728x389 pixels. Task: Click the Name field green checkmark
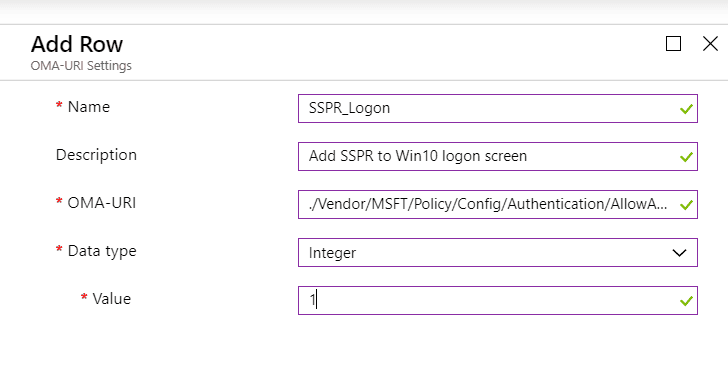pos(686,109)
